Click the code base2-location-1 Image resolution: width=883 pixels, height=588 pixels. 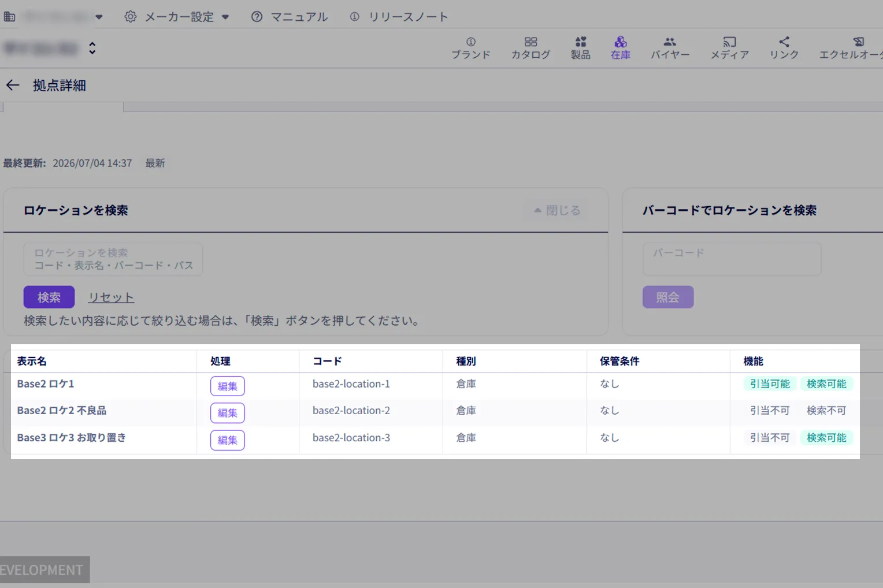(351, 384)
